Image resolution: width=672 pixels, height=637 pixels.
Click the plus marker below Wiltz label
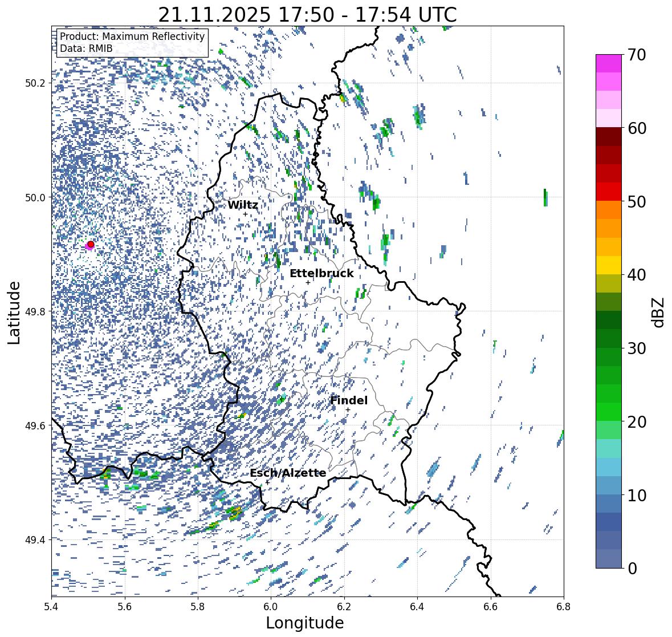pyautogui.click(x=245, y=214)
